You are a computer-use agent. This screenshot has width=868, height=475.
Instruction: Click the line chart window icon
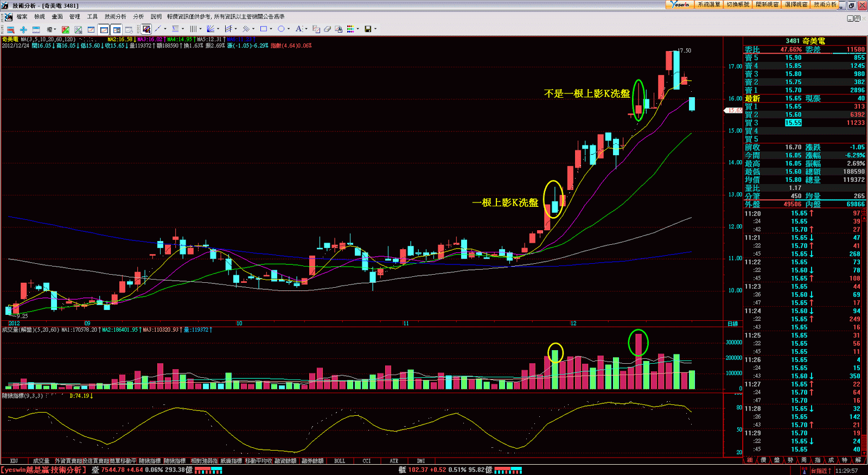coord(91,29)
